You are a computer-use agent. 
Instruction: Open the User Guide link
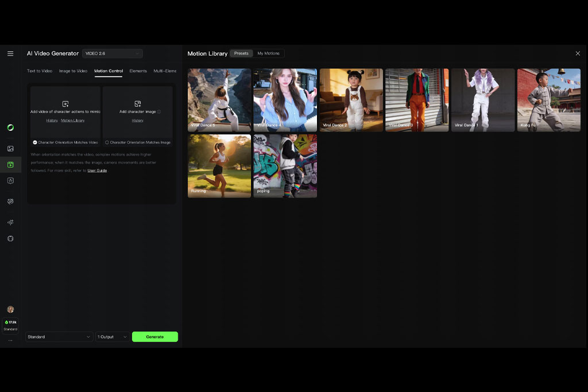pos(97,170)
